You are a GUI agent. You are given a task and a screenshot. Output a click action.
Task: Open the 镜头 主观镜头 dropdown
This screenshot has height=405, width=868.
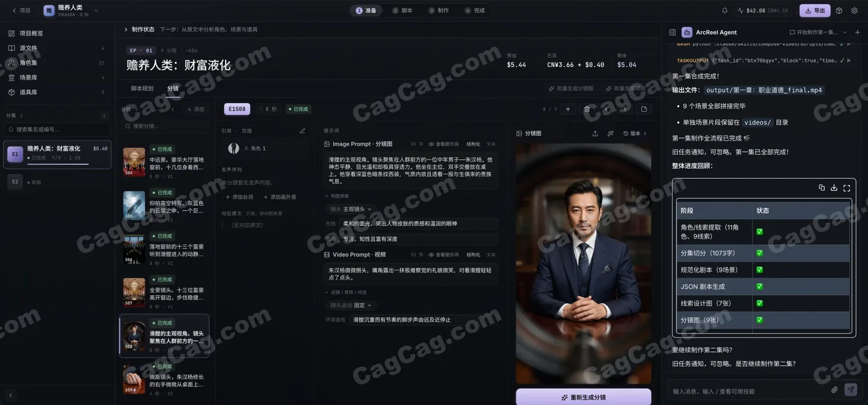click(351, 209)
